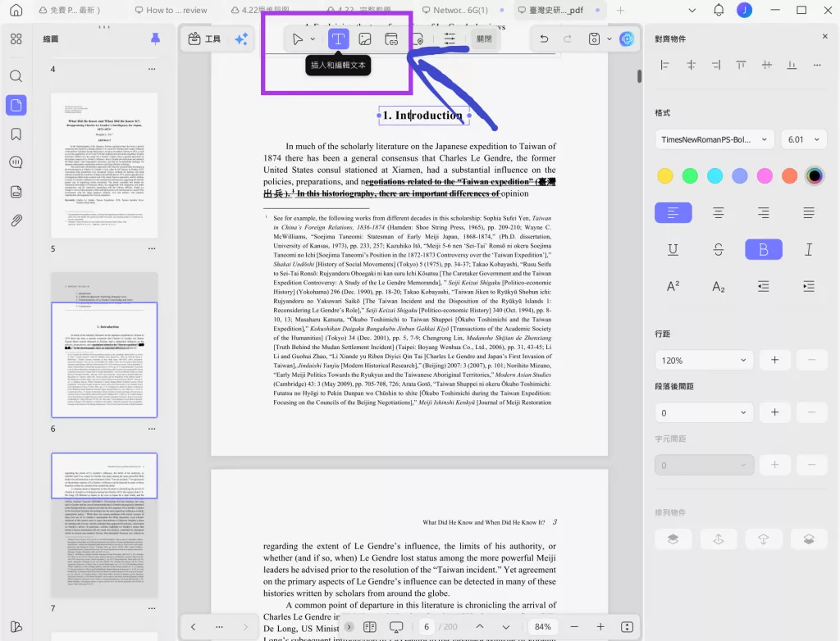
Task: Choose the yellow color swatch
Action: click(x=665, y=175)
